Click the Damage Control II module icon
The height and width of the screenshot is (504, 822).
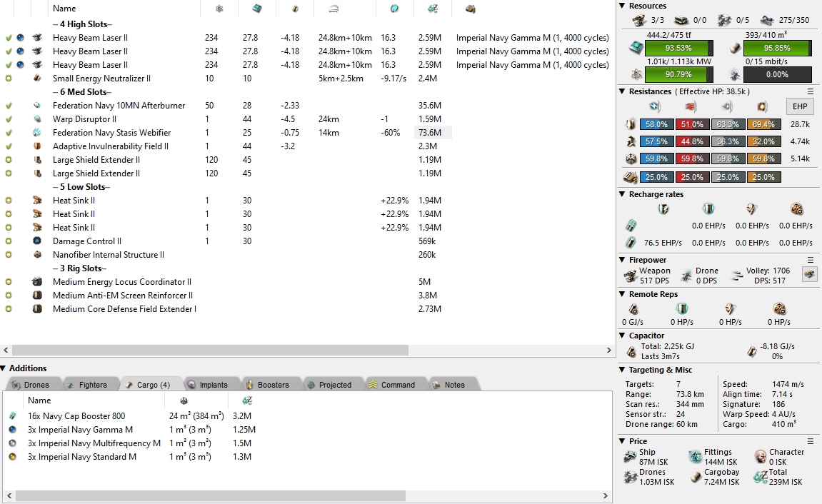tap(37, 241)
